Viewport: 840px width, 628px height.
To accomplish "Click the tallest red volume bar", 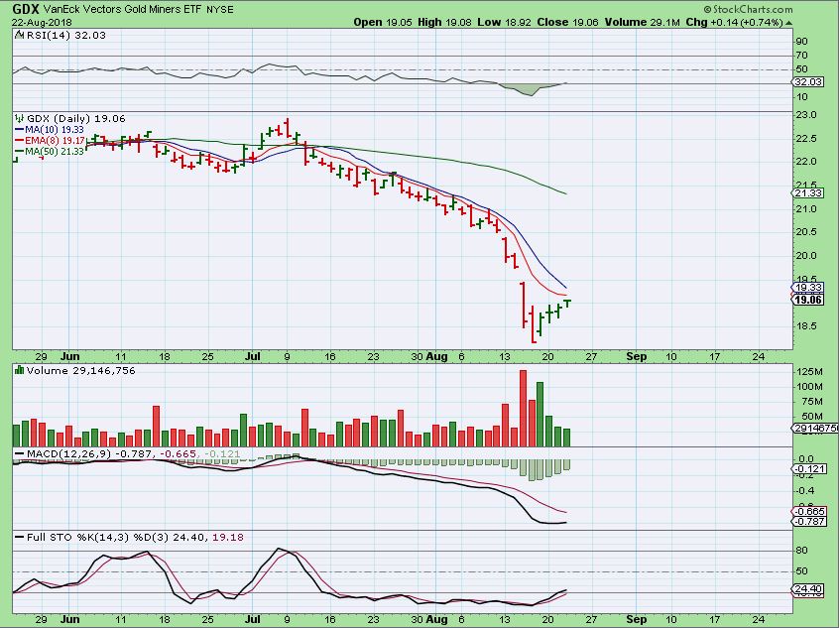I will (x=523, y=409).
